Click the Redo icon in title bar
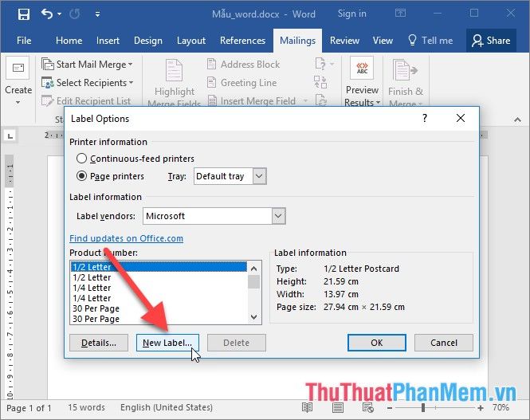This screenshot has height=420, width=530. click(x=75, y=14)
